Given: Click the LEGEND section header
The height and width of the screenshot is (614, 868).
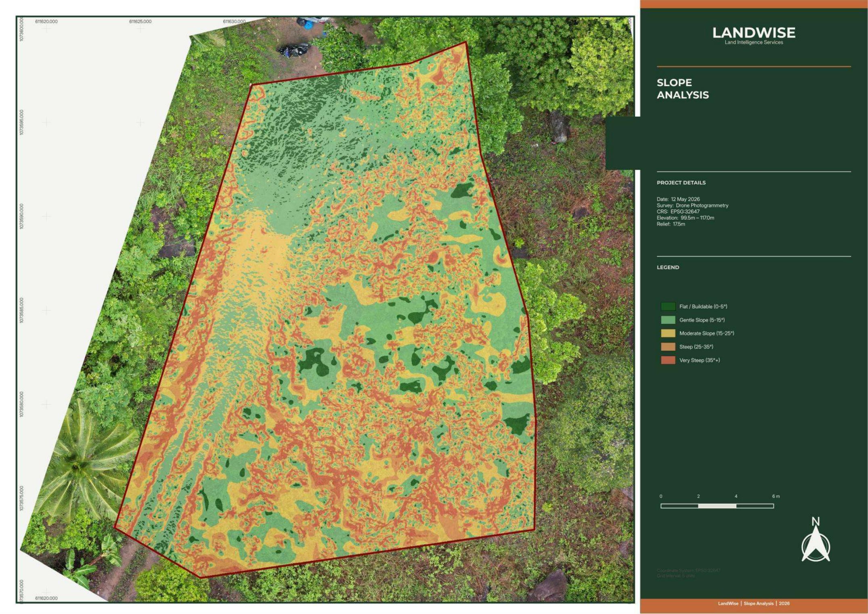Looking at the screenshot, I should (668, 267).
